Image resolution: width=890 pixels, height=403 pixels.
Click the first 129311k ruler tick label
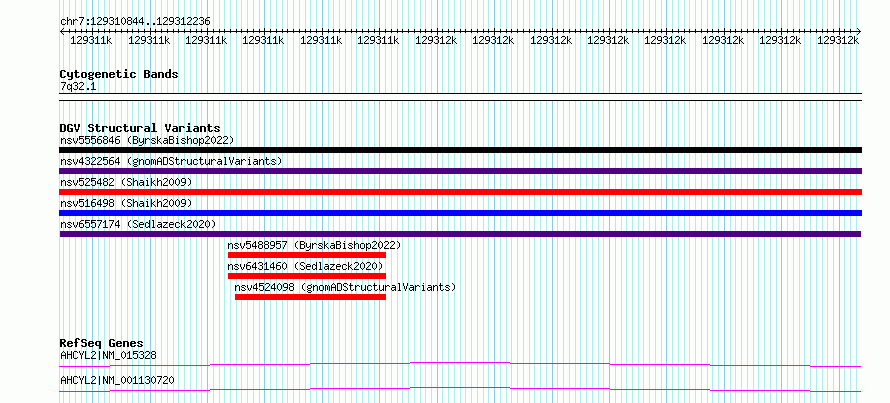(x=91, y=40)
